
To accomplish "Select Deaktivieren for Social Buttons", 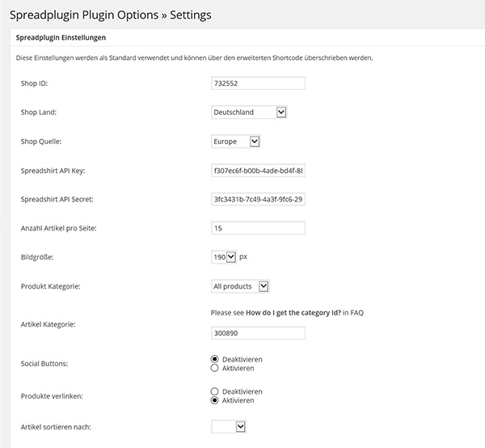I will point(214,359).
